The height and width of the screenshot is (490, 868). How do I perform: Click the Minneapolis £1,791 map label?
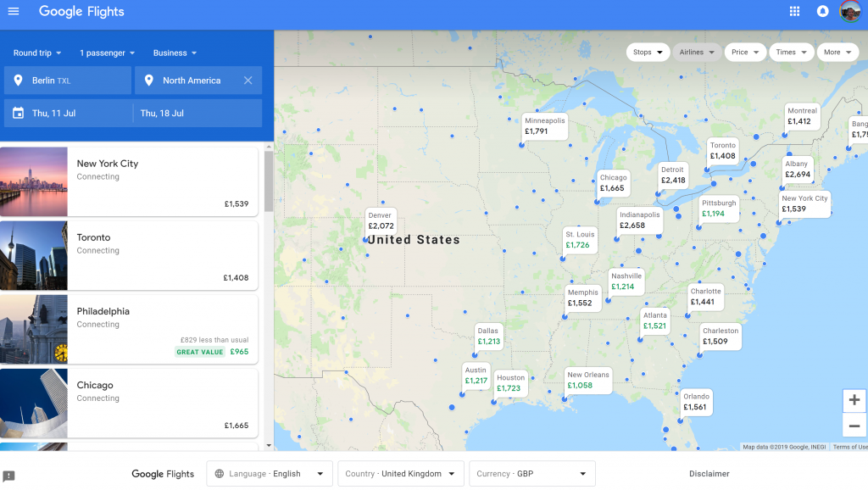[x=545, y=126]
